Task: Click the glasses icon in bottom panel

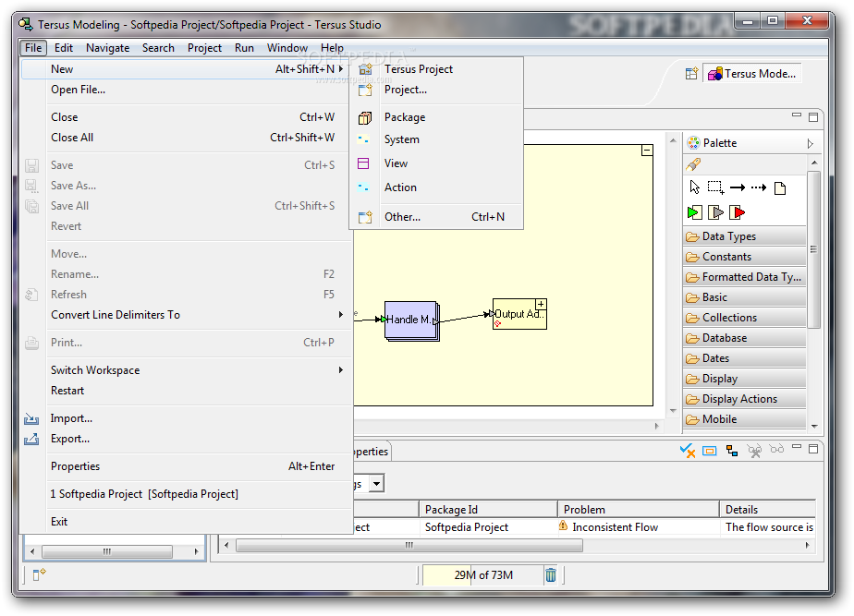Action: point(776,449)
